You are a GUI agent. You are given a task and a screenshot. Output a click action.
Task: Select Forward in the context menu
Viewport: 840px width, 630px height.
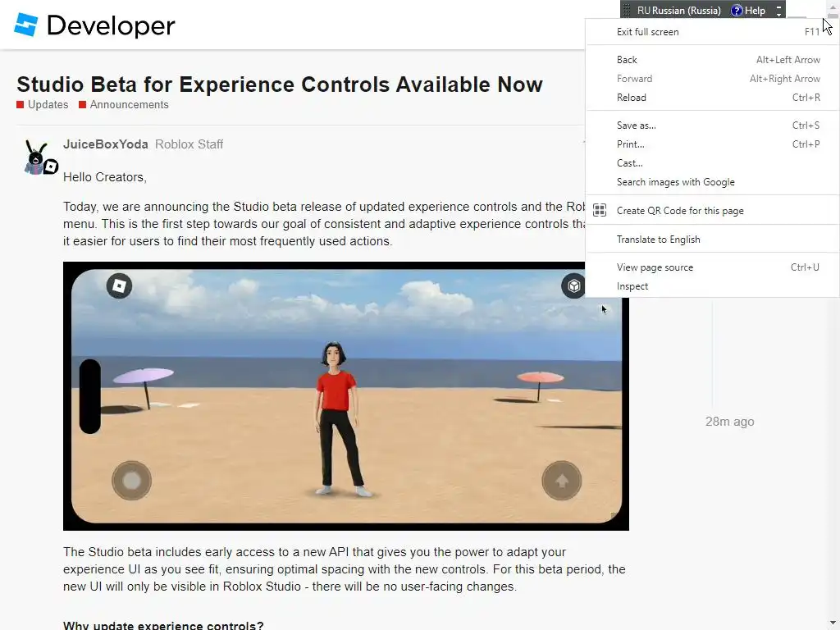point(713,78)
